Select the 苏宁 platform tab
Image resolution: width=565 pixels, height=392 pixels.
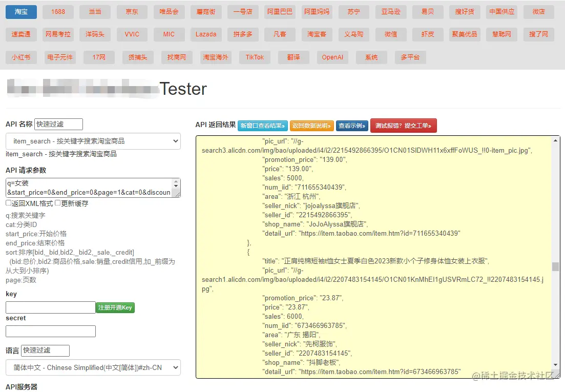point(354,12)
